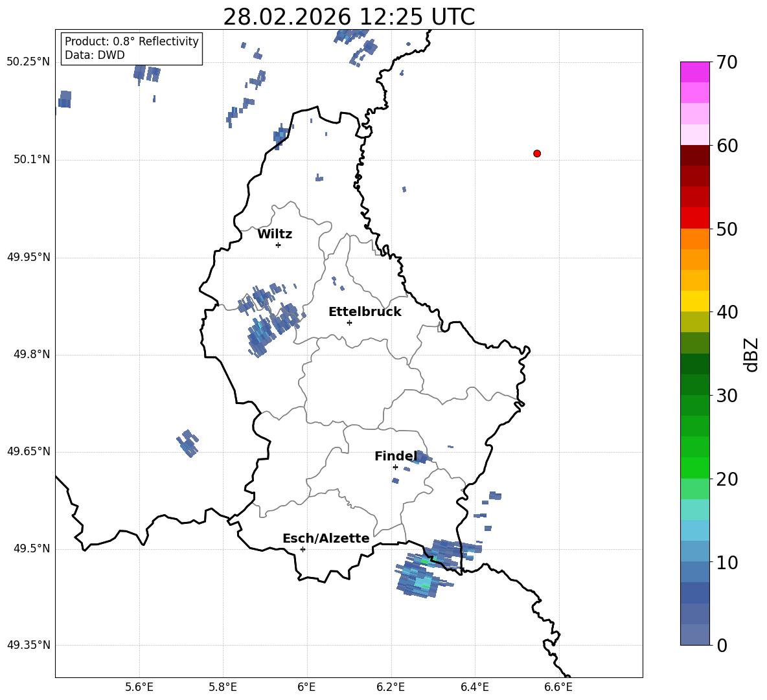Click the 30 tick label on colorbar

coord(727,396)
